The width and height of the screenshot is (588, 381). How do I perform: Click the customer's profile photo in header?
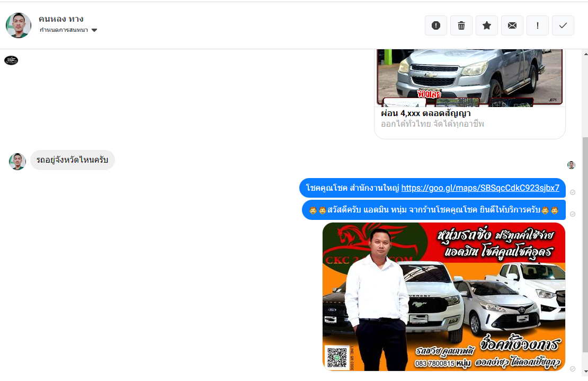point(19,25)
